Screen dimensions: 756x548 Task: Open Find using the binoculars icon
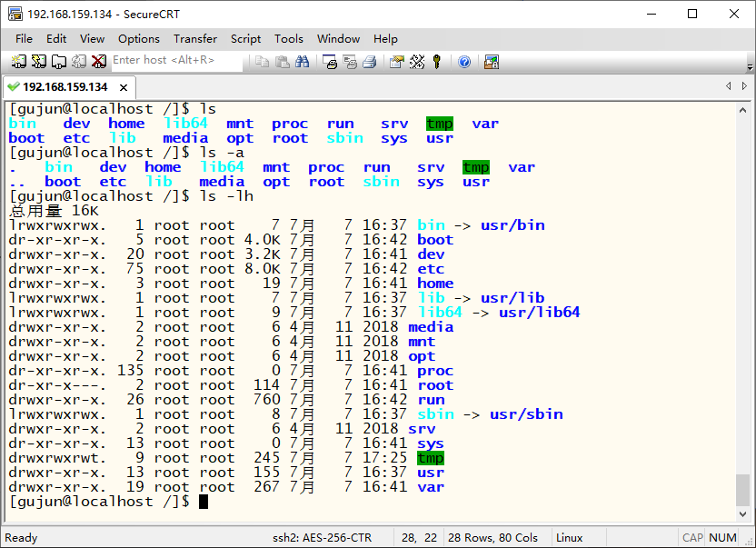point(303,61)
